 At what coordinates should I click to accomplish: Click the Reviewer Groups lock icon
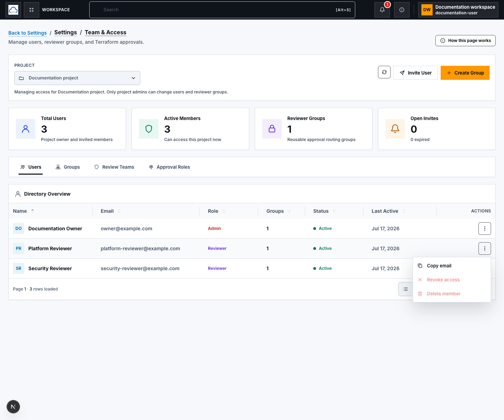coord(272,129)
